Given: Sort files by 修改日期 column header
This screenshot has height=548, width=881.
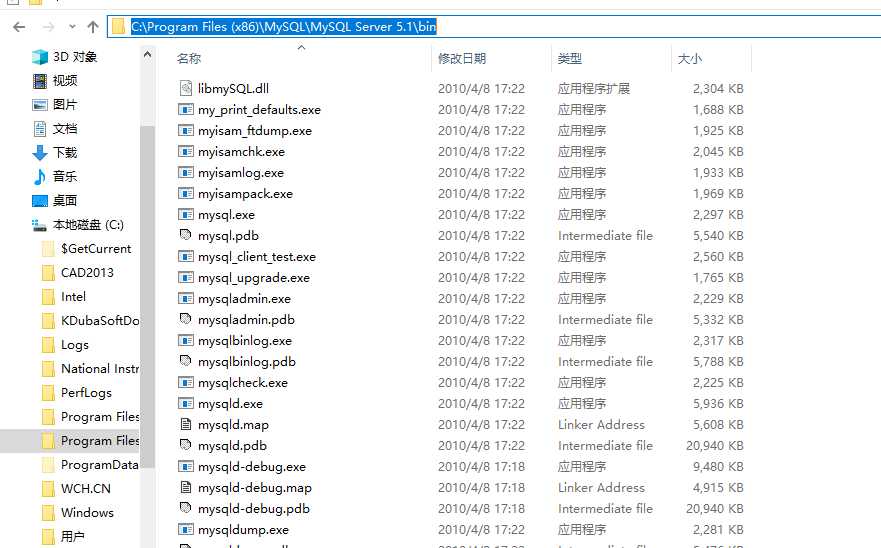Looking at the screenshot, I should click(x=462, y=58).
